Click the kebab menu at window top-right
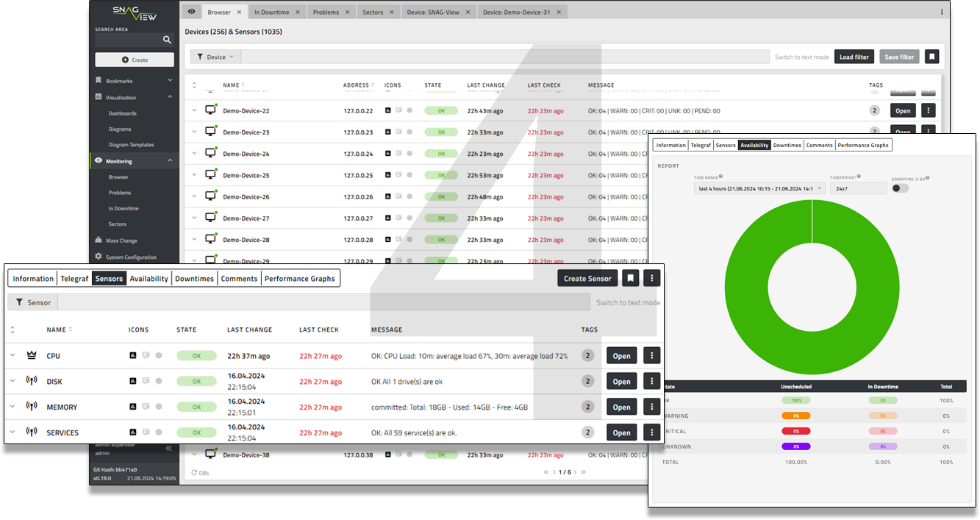This screenshot has height=520, width=980. (942, 12)
